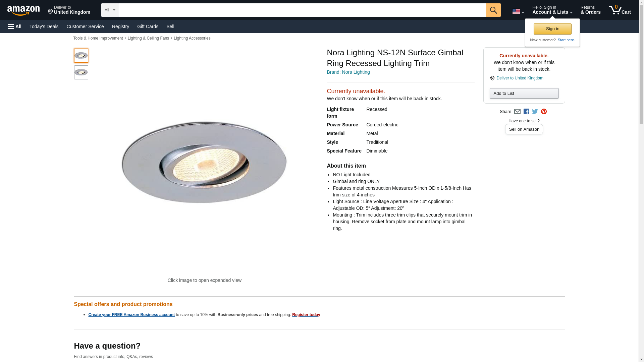644x362 pixels.
Task: Expand the search category All dropdown
Action: (x=109, y=10)
